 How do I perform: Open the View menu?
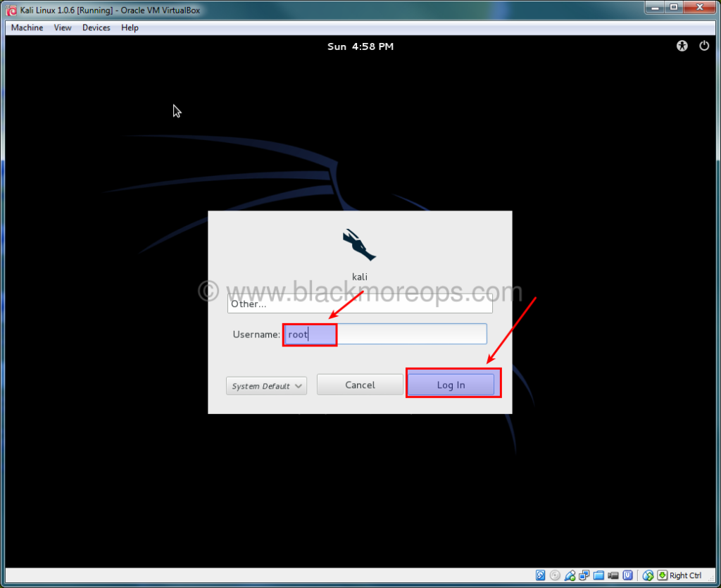tap(63, 27)
